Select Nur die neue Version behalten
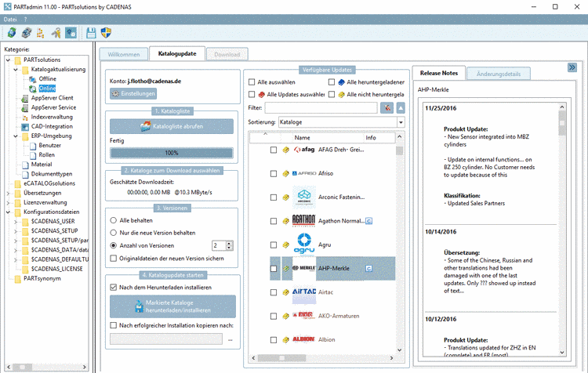The height and width of the screenshot is (373, 588). [113, 233]
